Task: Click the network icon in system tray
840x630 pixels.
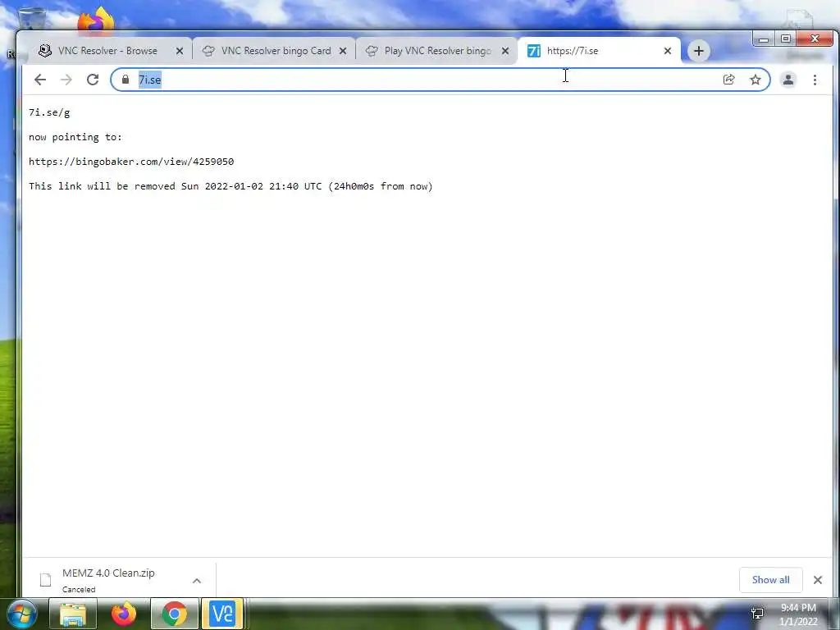Action: pos(757,614)
